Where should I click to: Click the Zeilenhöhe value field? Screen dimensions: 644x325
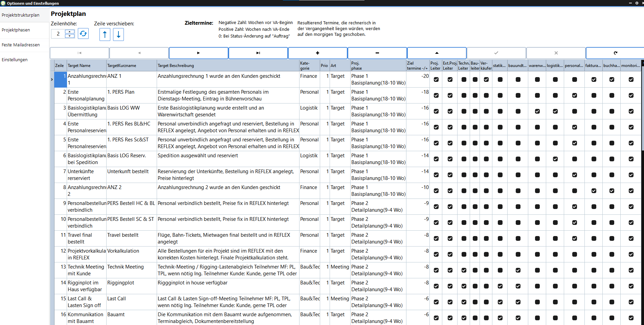(58, 34)
